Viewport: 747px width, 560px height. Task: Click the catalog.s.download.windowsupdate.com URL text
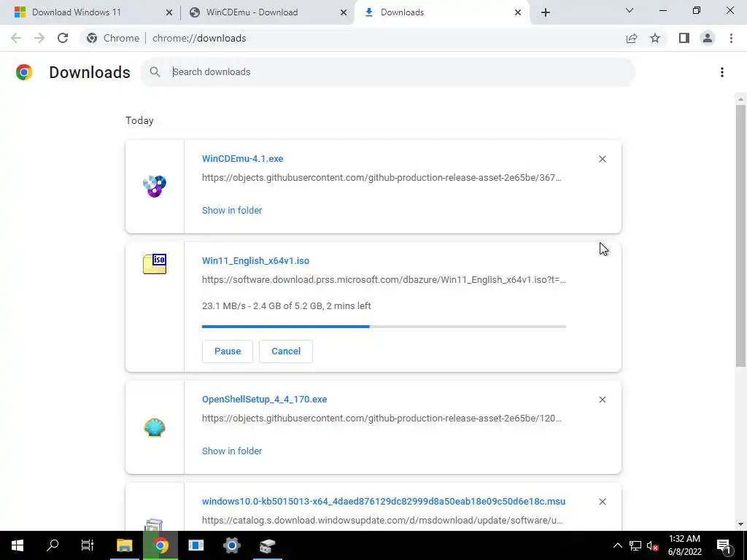[382, 521]
